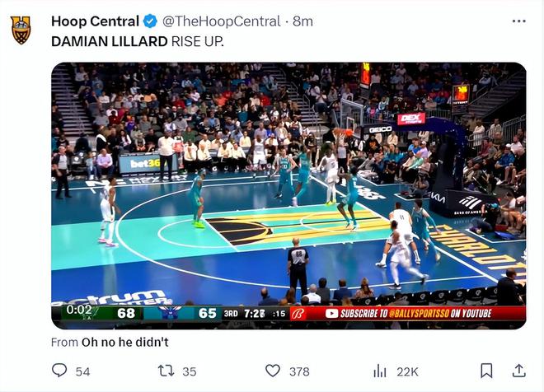
Task: Click the DAMIAN LILLARD RISE UP text
Action: [x=137, y=40]
